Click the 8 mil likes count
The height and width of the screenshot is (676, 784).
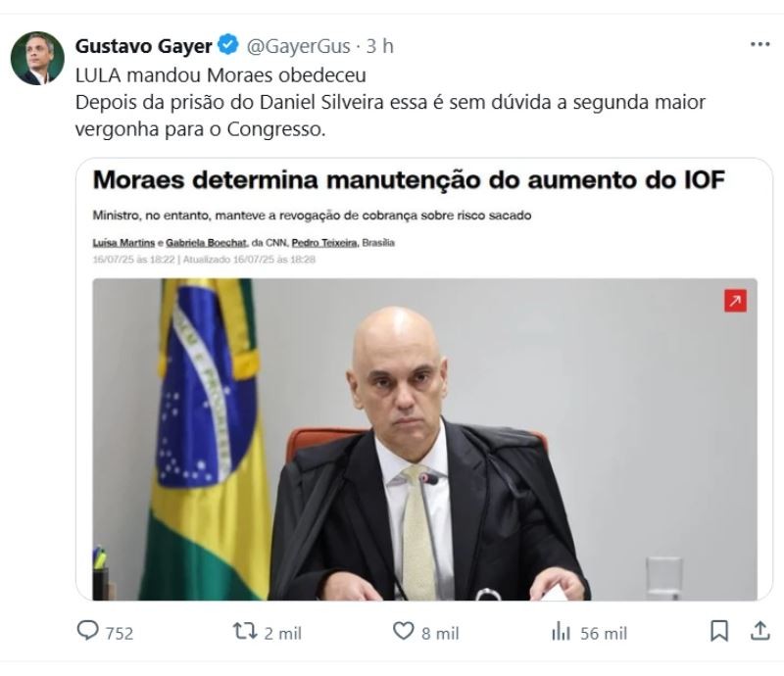point(440,634)
